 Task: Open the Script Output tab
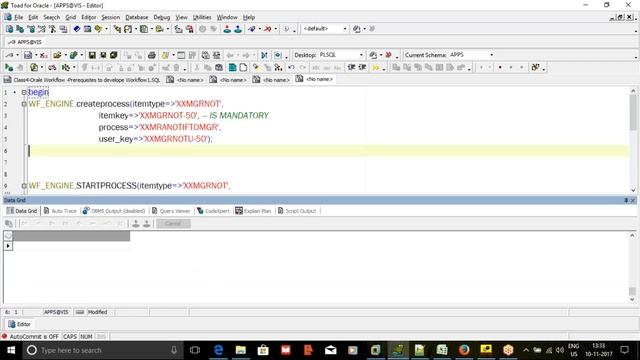[297, 211]
